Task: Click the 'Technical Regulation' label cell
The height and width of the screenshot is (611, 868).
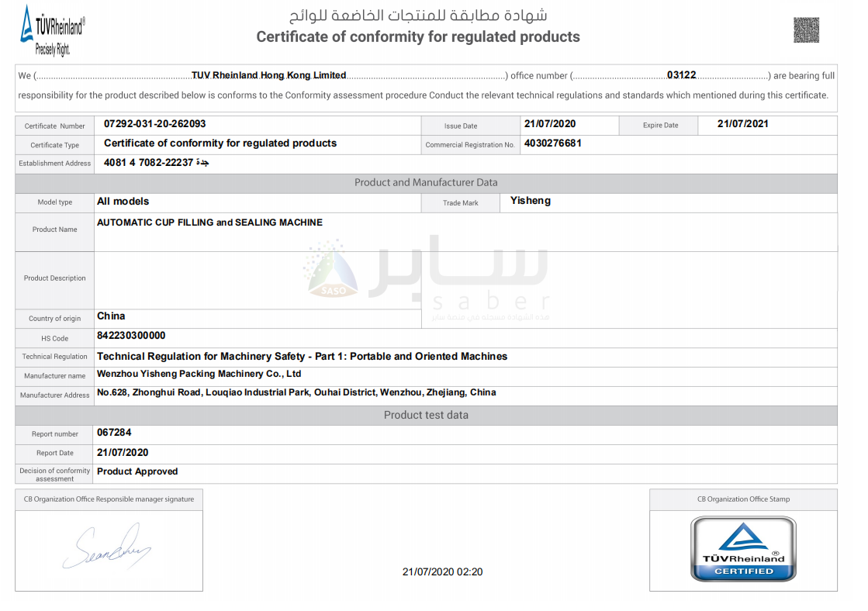Action: tap(55, 357)
